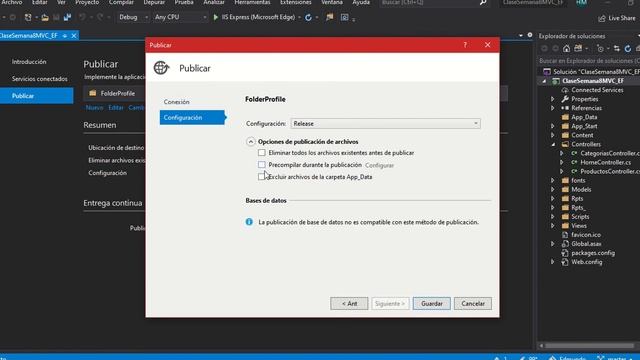Open the Depurar menu
Screen dimensions: 640x360
[x=154, y=2]
